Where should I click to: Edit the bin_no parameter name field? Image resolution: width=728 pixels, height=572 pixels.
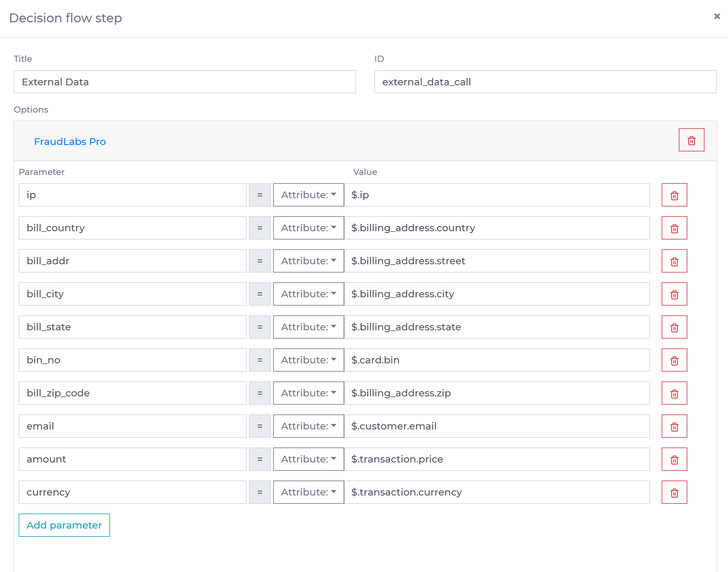click(132, 360)
